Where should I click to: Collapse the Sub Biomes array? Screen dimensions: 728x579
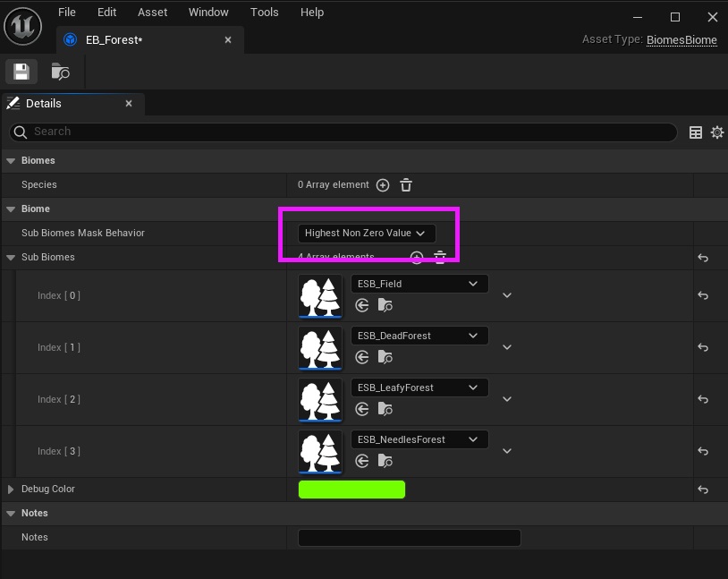[12, 258]
